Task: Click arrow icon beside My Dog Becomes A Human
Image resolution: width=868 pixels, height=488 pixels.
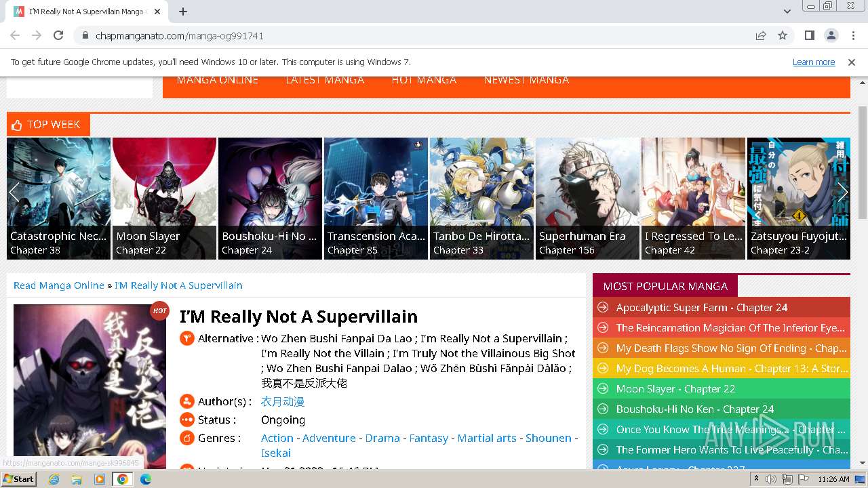Action: click(x=602, y=369)
